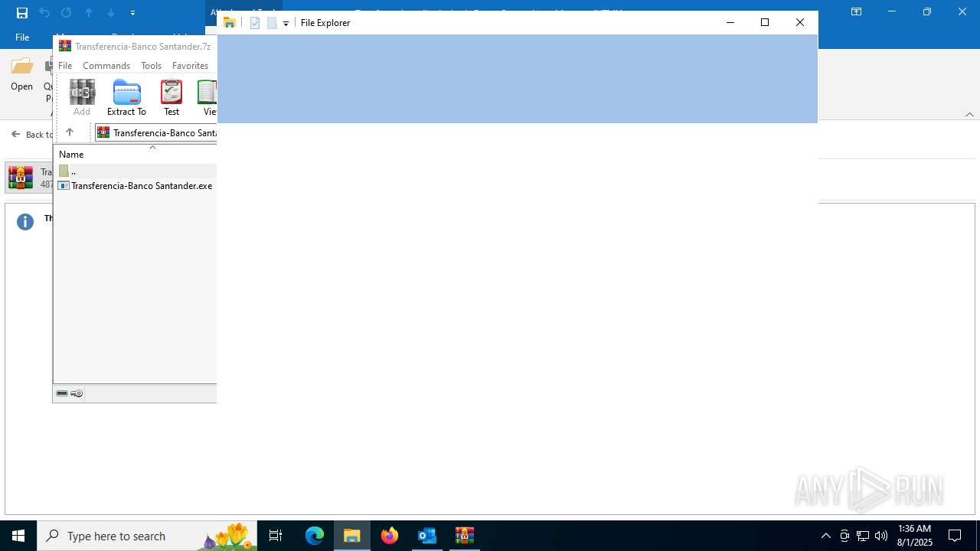
Task: Click the Extract To icon in WinRAR
Action: point(126,97)
